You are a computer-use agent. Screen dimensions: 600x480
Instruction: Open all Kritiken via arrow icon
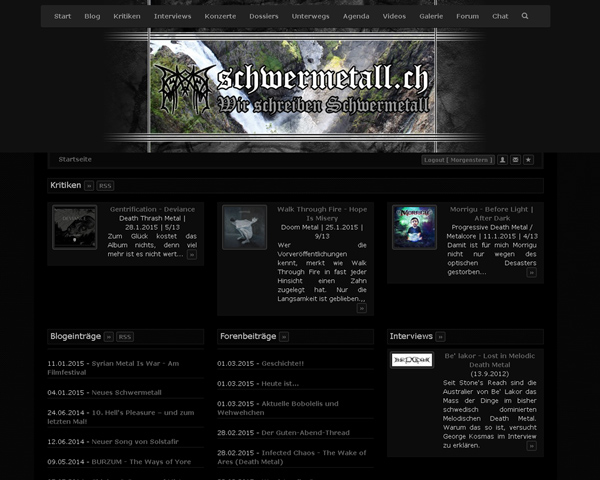tap(89, 186)
